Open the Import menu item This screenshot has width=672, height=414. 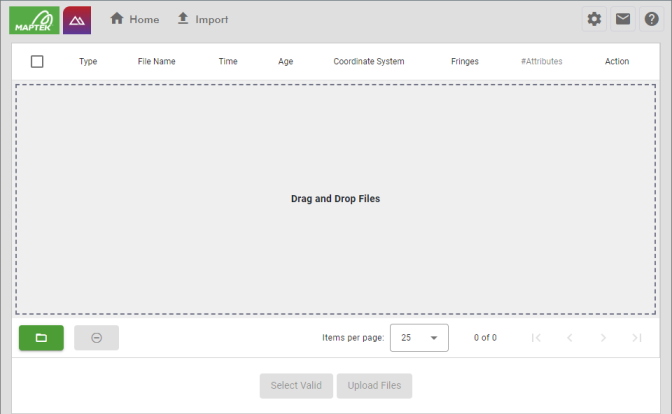coord(203,19)
